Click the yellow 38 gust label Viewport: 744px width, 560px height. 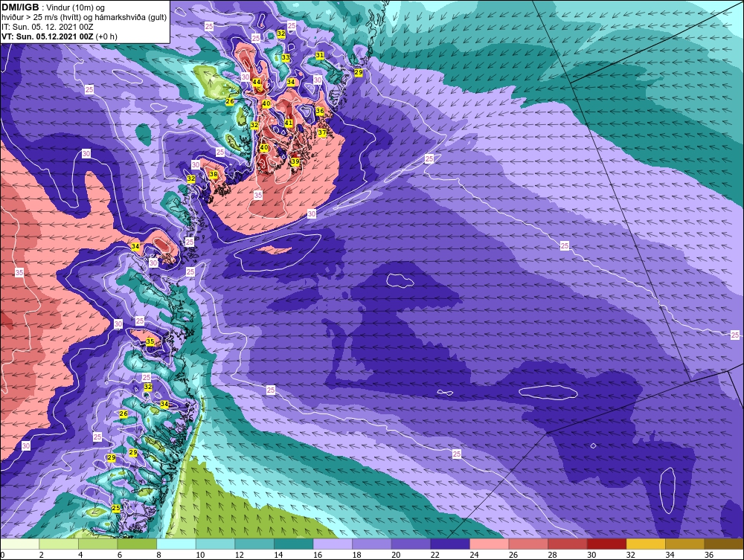point(214,175)
